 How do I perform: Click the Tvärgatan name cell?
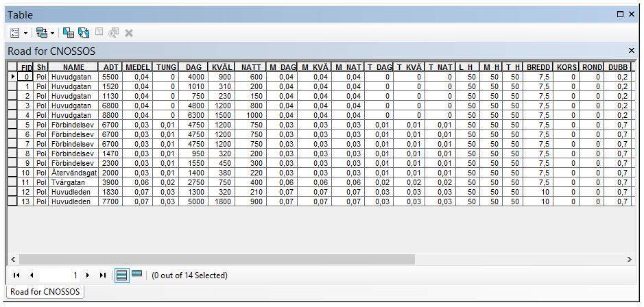click(73, 182)
